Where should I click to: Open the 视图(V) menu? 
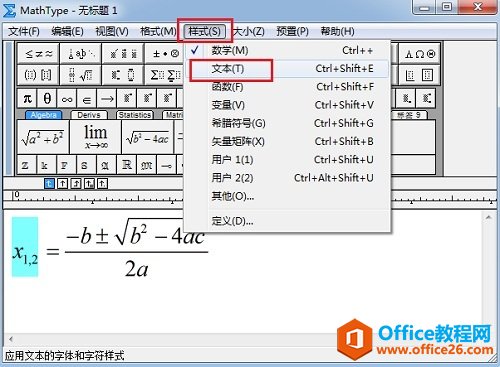[112, 32]
